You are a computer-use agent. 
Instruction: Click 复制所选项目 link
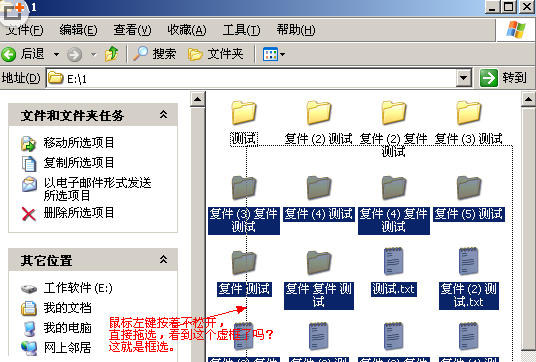coord(79,163)
